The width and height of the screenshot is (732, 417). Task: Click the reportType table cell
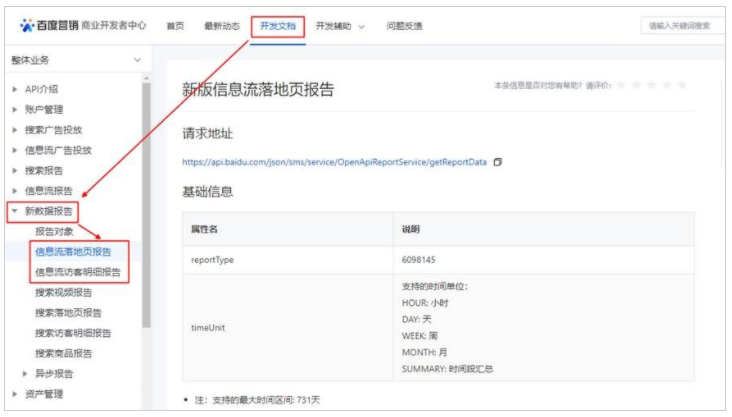(288, 260)
